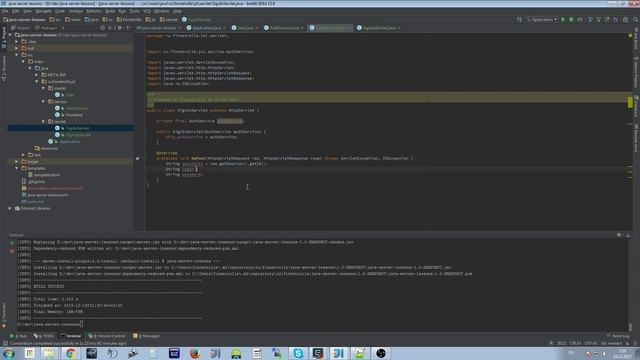Click the terminal vertical scrollbar
This screenshot has height=360, width=640.
pos(630,327)
